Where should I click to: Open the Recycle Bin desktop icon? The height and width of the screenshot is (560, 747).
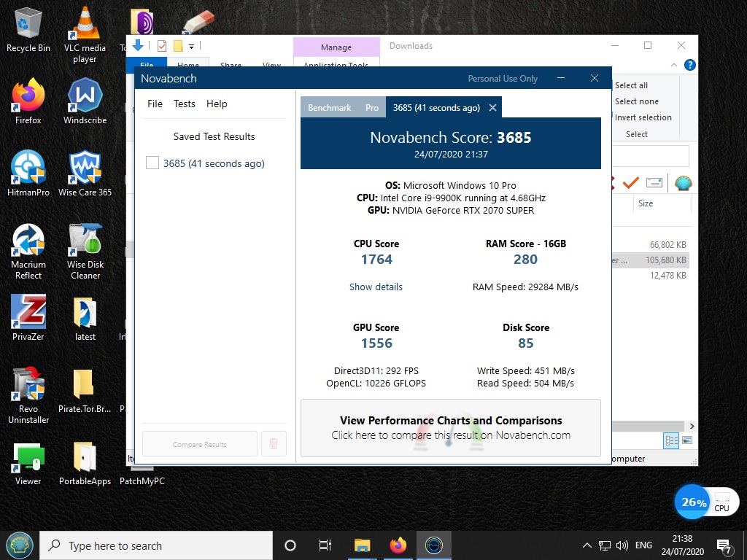point(28,30)
